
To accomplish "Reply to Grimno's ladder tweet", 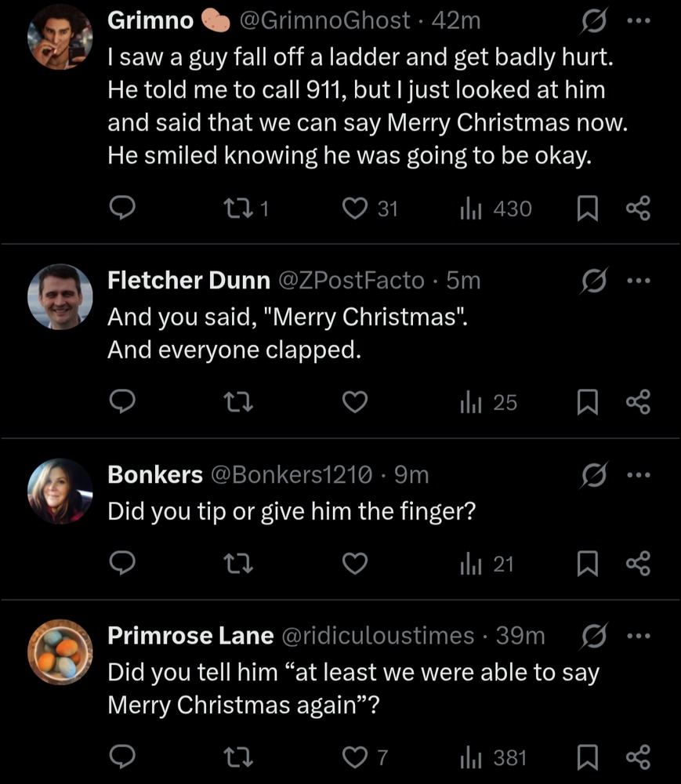I will pos(122,208).
